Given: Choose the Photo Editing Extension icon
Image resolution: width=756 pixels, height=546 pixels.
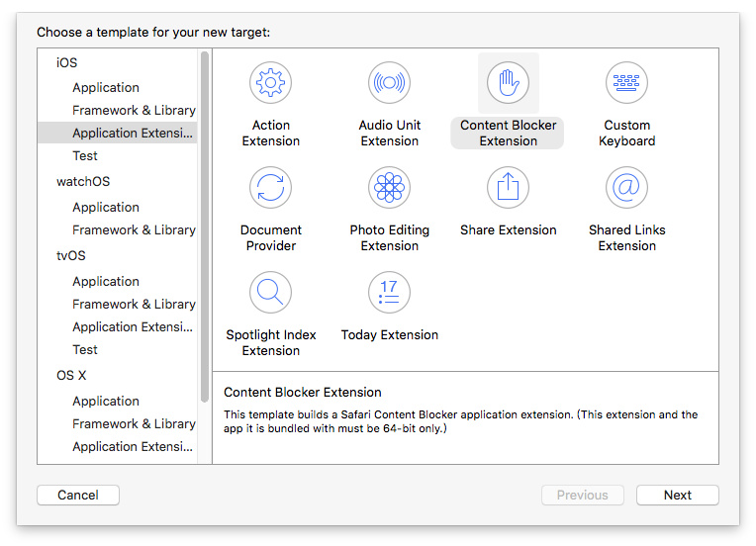Looking at the screenshot, I should pos(389,188).
